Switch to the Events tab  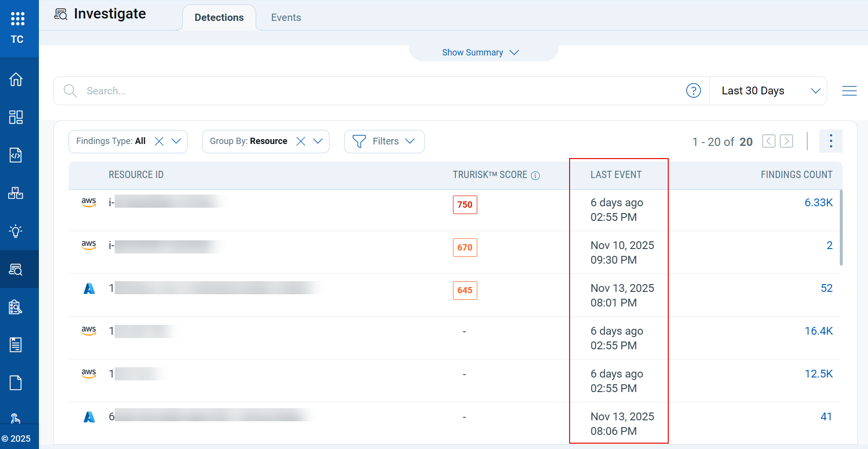(286, 18)
